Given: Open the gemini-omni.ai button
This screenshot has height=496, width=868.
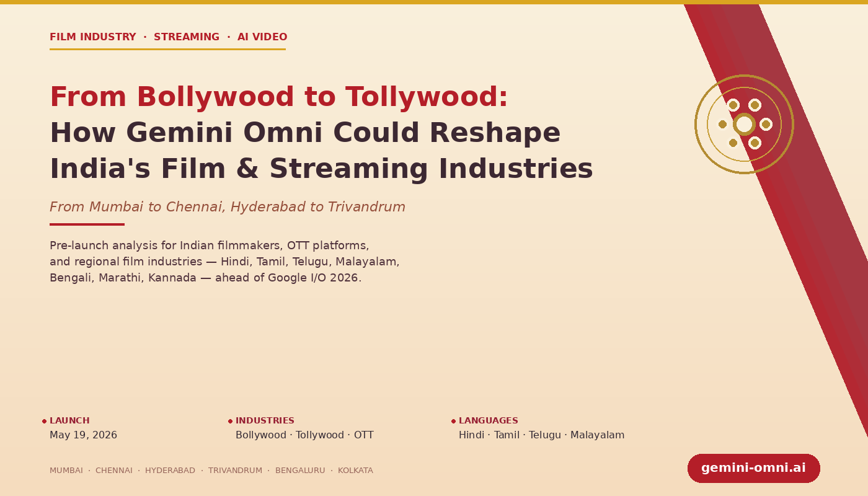Looking at the screenshot, I should tap(753, 468).
